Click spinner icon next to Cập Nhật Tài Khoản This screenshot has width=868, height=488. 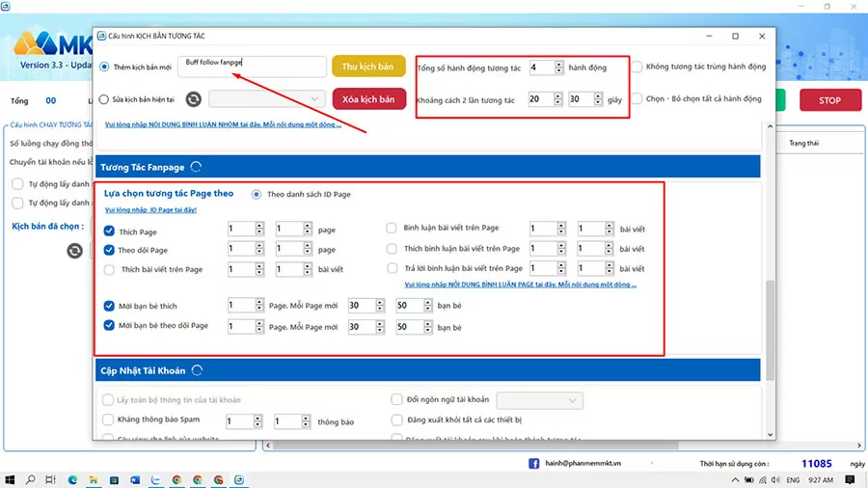[x=197, y=370]
